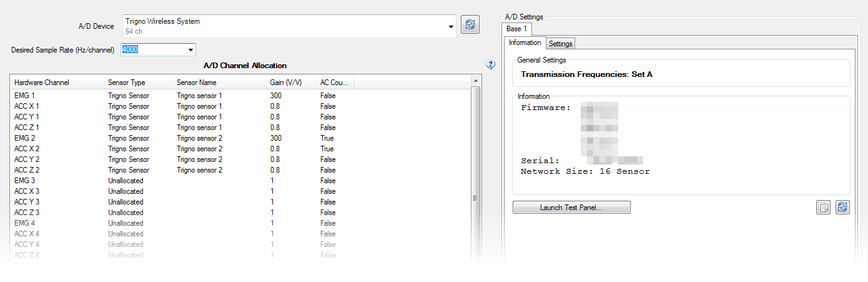Refresh the A/D device list
The image size is (868, 282).
(x=470, y=25)
